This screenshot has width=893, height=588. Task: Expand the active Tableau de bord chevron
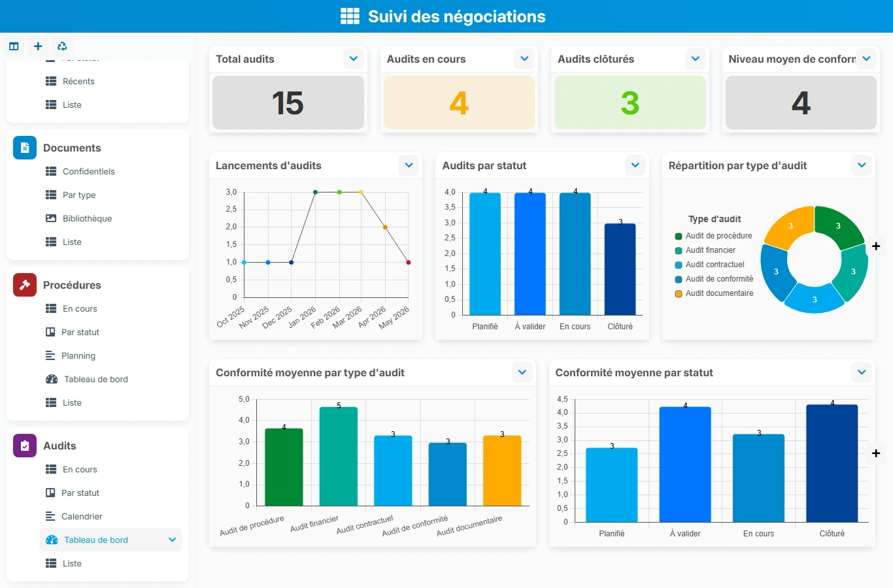tap(173, 540)
